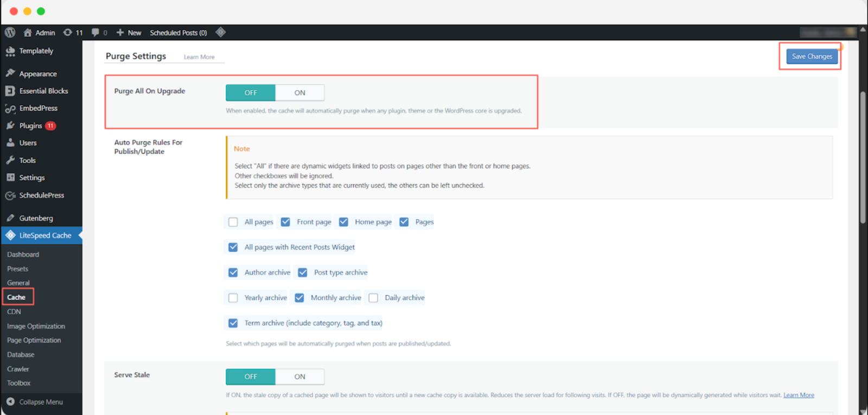Open the Cache submenu page
Screen dimensions: 868x415
16,297
